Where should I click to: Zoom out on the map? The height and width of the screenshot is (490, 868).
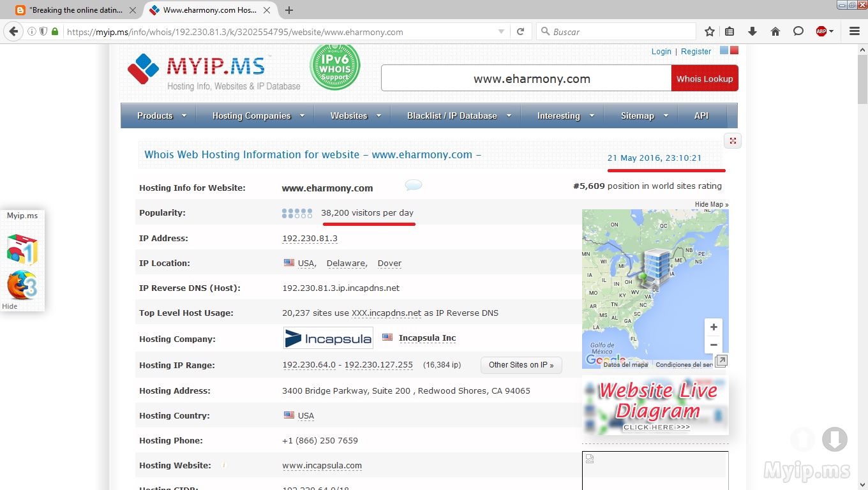tap(714, 345)
